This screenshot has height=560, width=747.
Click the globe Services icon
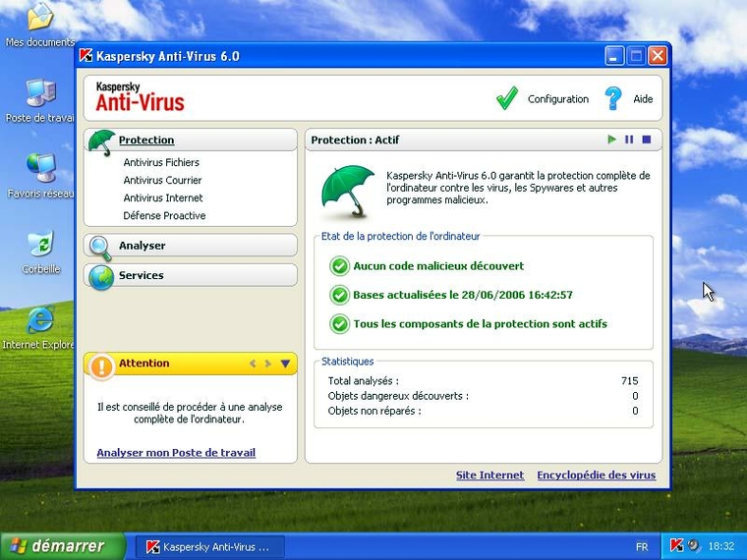pos(101,277)
